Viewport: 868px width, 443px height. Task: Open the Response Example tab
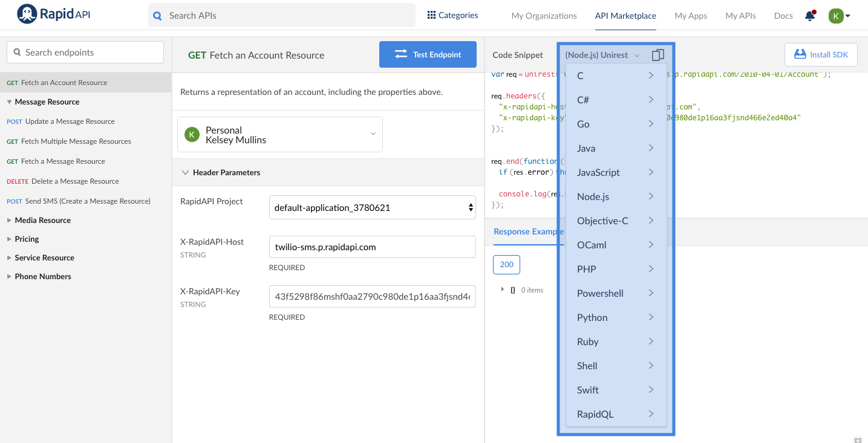529,231
